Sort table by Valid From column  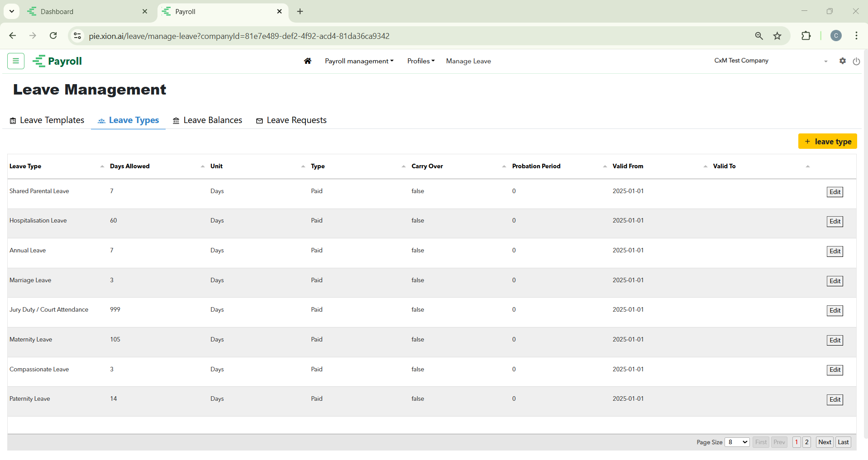coord(628,166)
